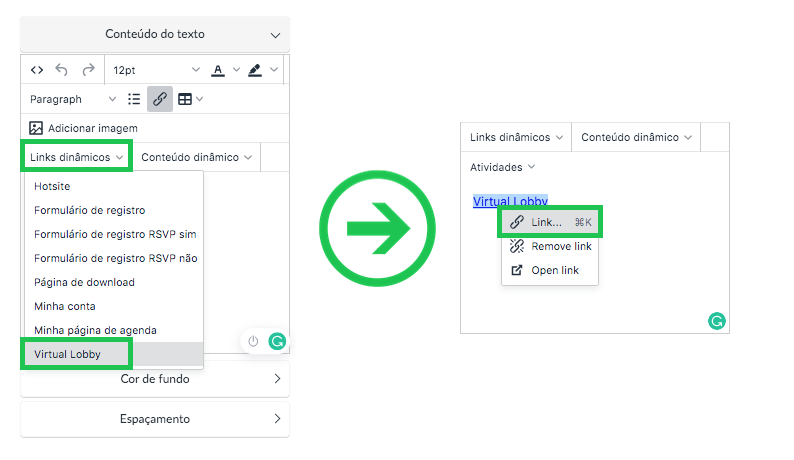Choose Minha página de agenda option
Screen dimensions: 794x460
click(x=114, y=330)
